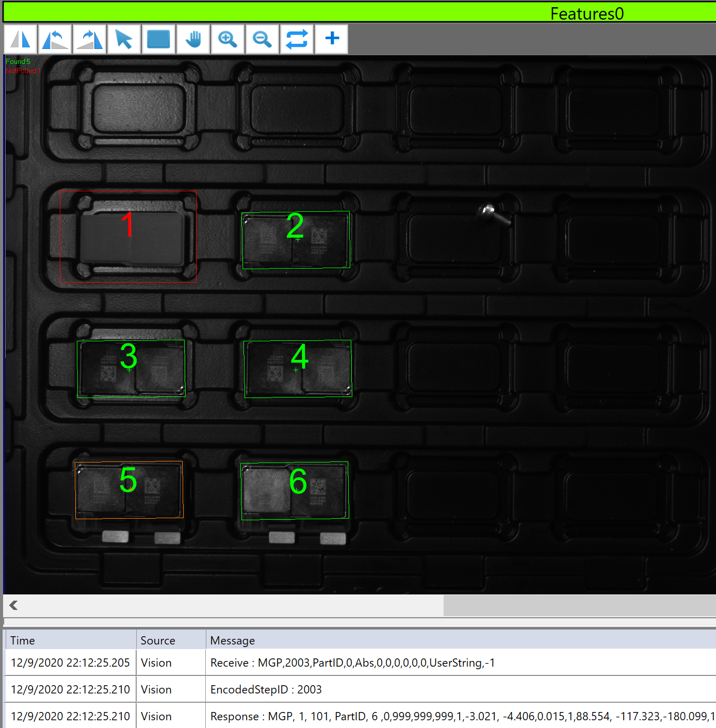Sort log by the Time column header
The image size is (716, 728).
click(x=23, y=640)
